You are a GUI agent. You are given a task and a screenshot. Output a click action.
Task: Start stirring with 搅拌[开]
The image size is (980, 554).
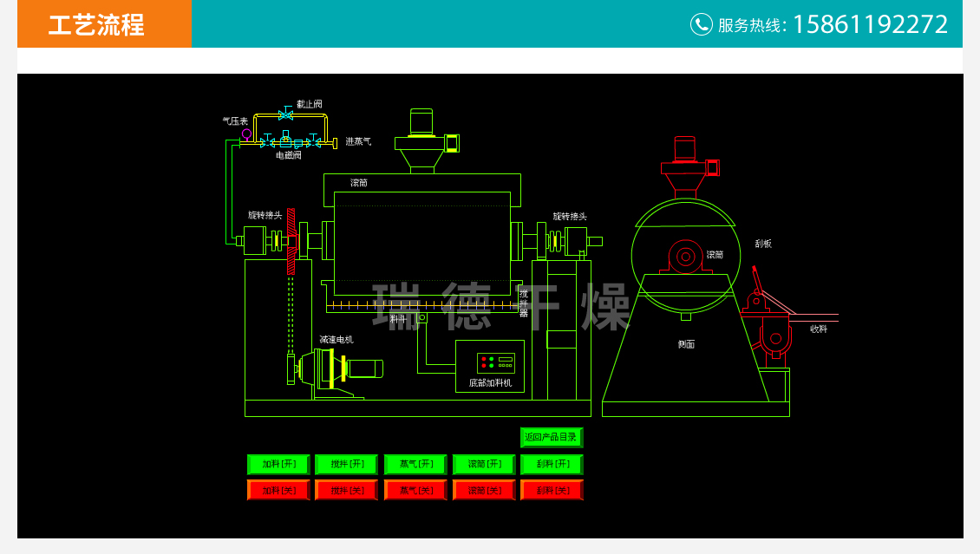click(x=346, y=464)
